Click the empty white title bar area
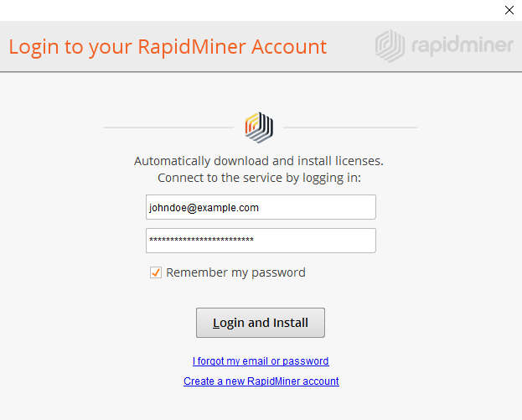Screen dimensions: 522x420 pos(251,11)
